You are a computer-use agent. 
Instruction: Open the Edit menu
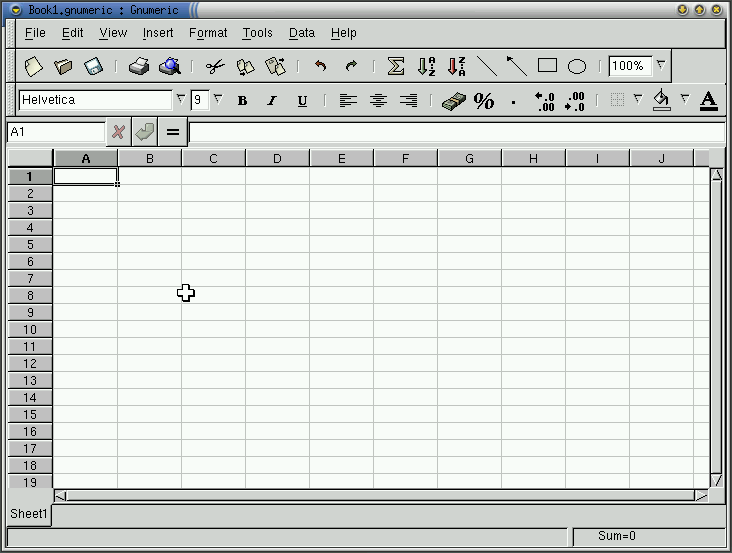[x=72, y=33]
